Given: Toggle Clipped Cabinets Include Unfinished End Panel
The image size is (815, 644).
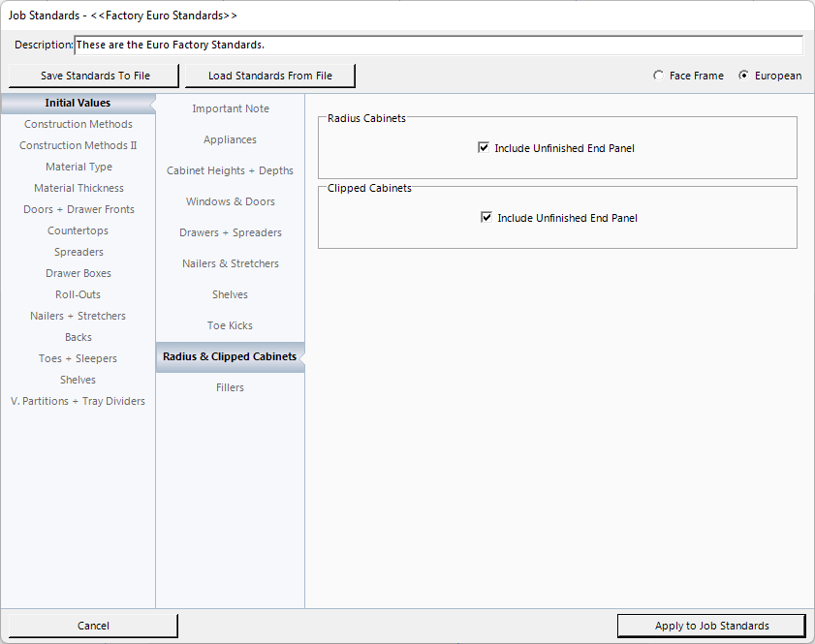Looking at the screenshot, I should click(x=486, y=218).
